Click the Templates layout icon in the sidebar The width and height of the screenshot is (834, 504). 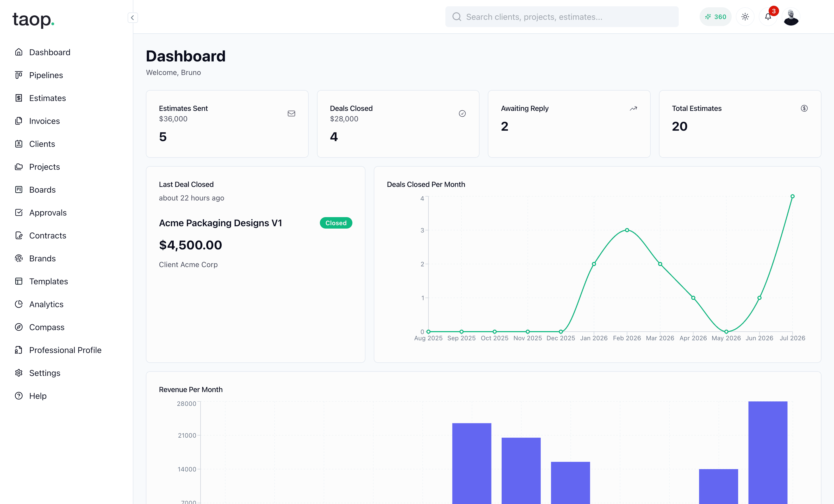click(18, 281)
